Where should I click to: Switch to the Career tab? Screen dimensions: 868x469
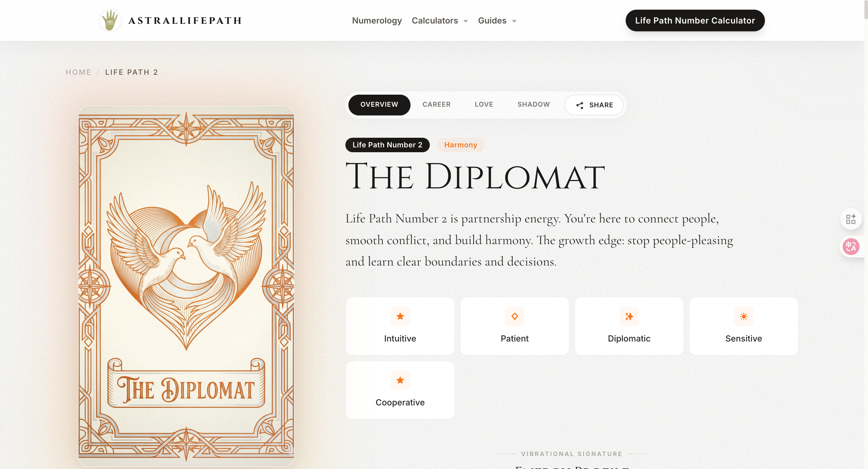pyautogui.click(x=436, y=105)
